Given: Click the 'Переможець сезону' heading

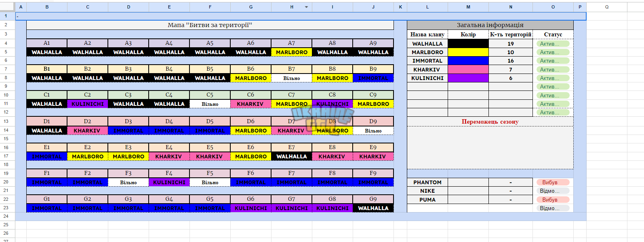Looking at the screenshot, I should point(490,122).
